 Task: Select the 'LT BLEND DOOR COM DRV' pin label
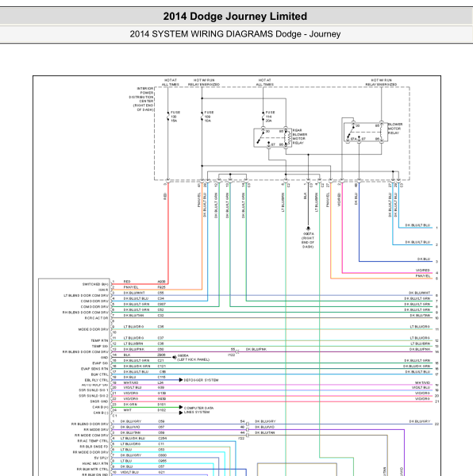(86, 295)
